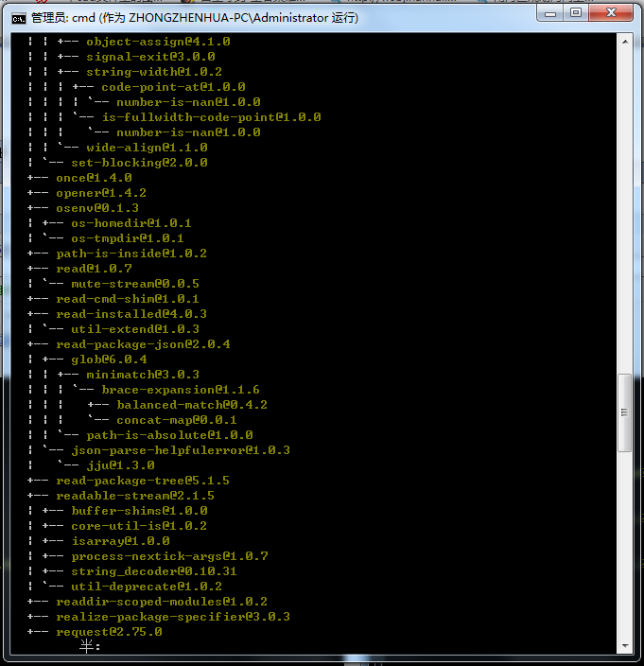Click the line path-is-inside@1.0.2
The image size is (644, 666).
(131, 254)
